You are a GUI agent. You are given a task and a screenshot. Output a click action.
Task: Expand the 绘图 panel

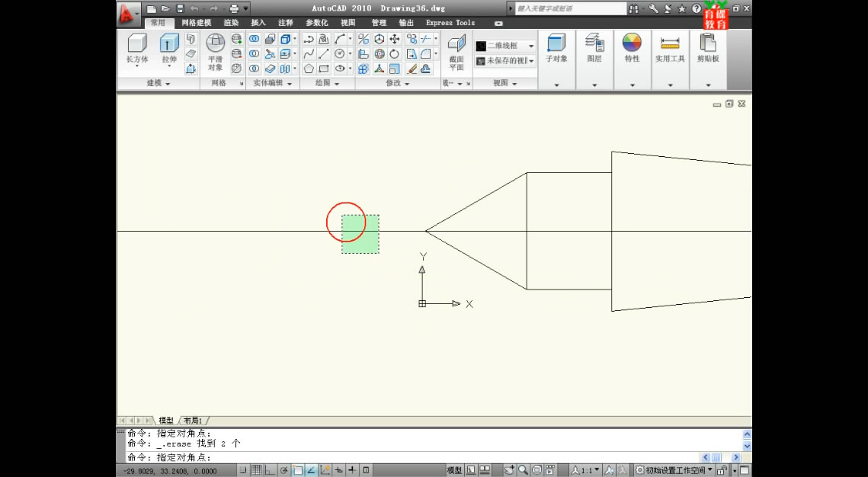click(x=327, y=83)
